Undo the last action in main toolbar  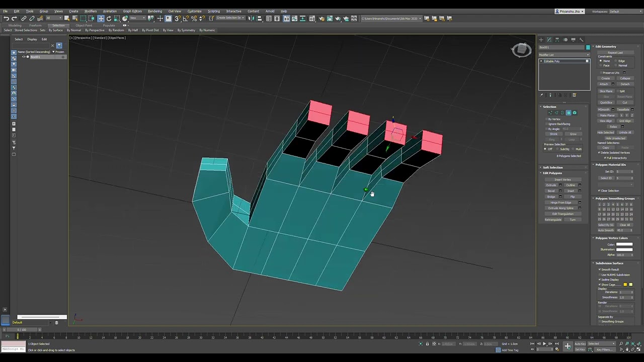(6, 19)
